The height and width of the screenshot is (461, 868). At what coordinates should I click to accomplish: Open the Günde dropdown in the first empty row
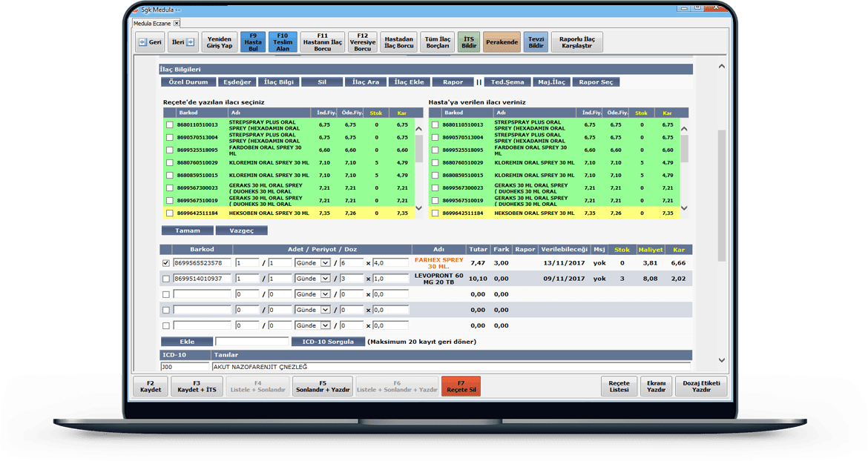click(325, 294)
